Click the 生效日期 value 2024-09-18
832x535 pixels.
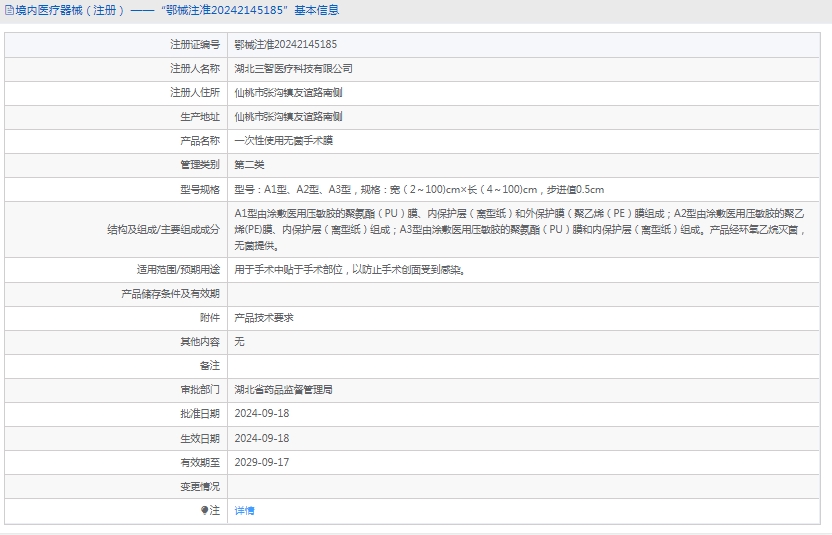coord(261,438)
